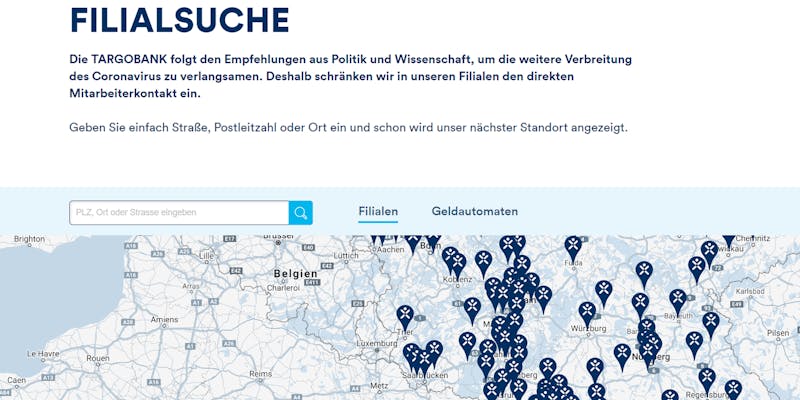
Task: Click the blue magnifier search button
Action: pyautogui.click(x=301, y=213)
